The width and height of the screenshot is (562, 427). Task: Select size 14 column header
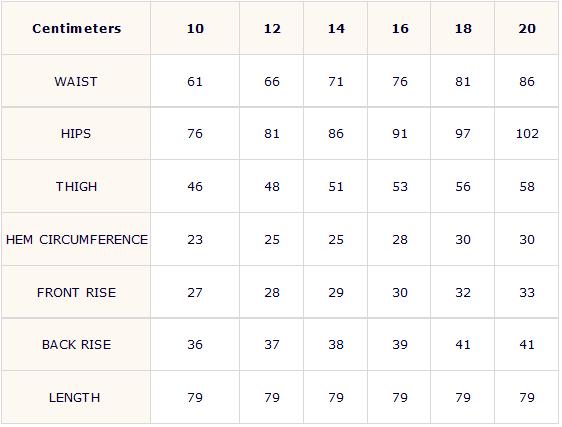pos(336,29)
